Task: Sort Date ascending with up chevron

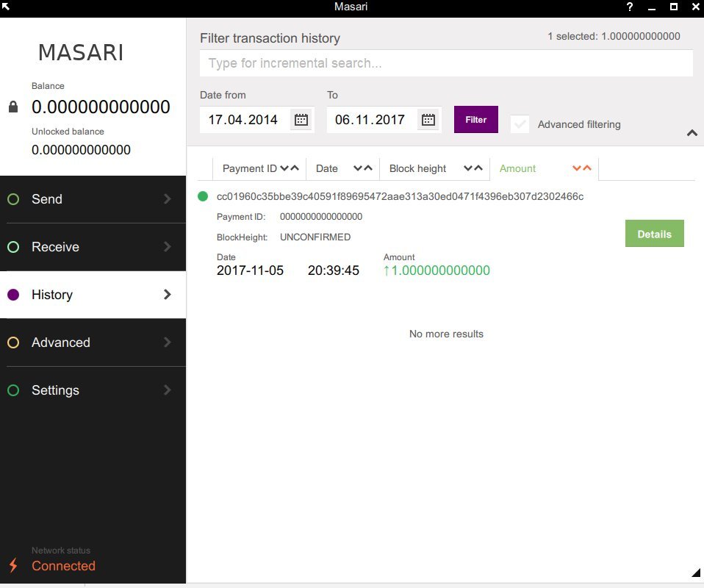Action: [368, 168]
